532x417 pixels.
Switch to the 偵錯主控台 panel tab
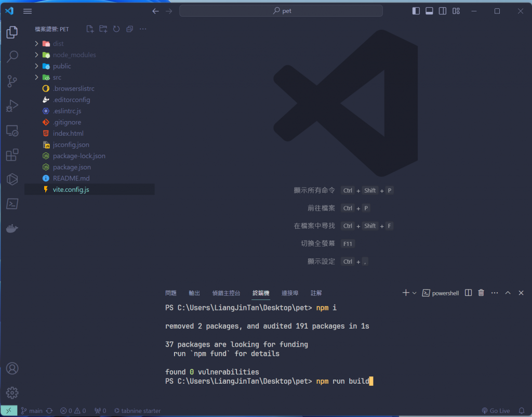coord(227,293)
